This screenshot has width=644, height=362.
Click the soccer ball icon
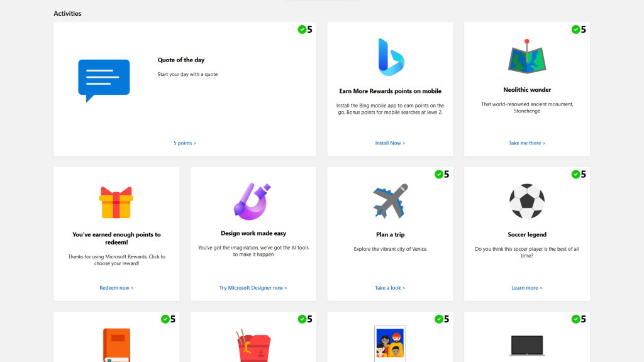[526, 199]
